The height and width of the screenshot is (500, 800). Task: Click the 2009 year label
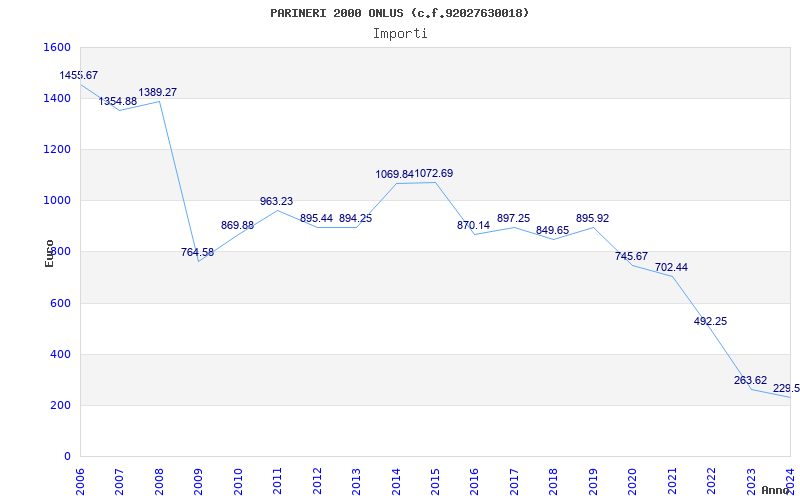click(198, 482)
